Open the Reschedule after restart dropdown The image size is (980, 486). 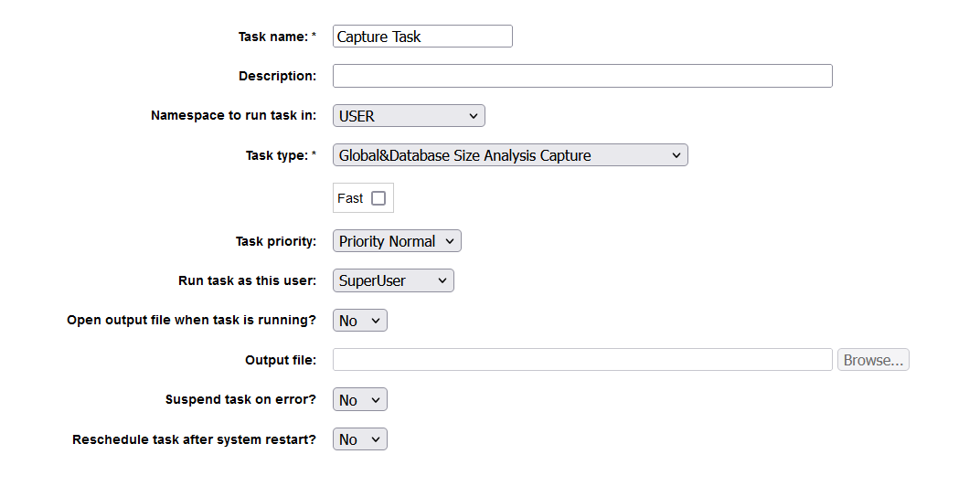click(359, 439)
